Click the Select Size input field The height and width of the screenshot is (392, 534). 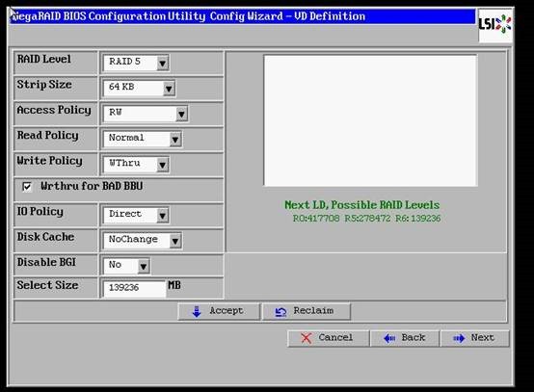(x=135, y=289)
